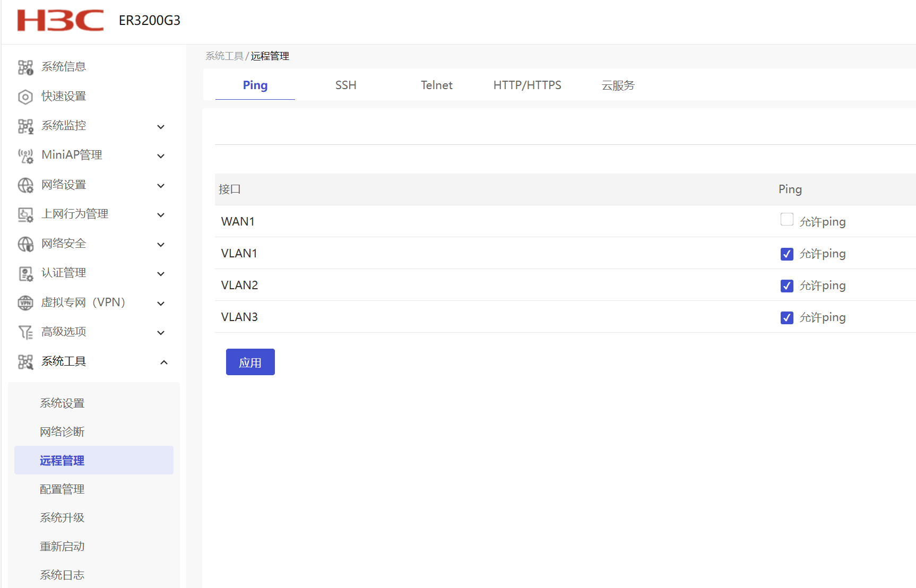The height and width of the screenshot is (588, 916).
Task: Enable allow ping checkbox for WAN1
Action: (x=787, y=220)
